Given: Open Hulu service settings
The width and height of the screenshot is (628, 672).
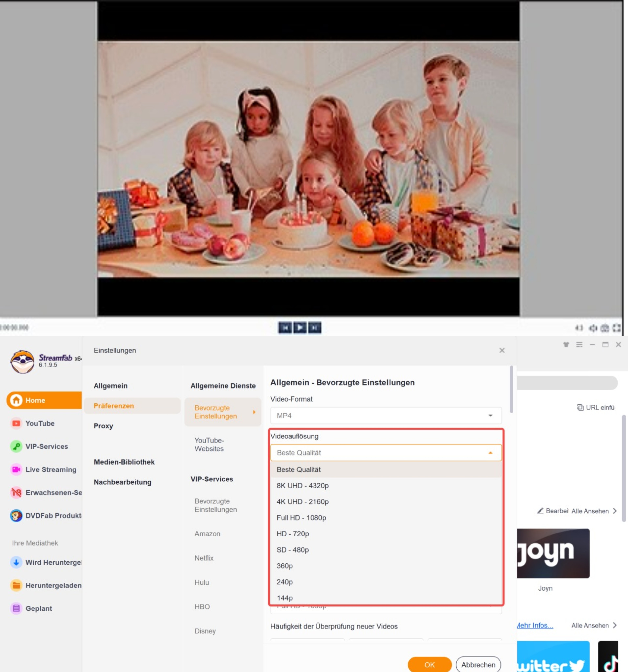Looking at the screenshot, I should click(202, 582).
